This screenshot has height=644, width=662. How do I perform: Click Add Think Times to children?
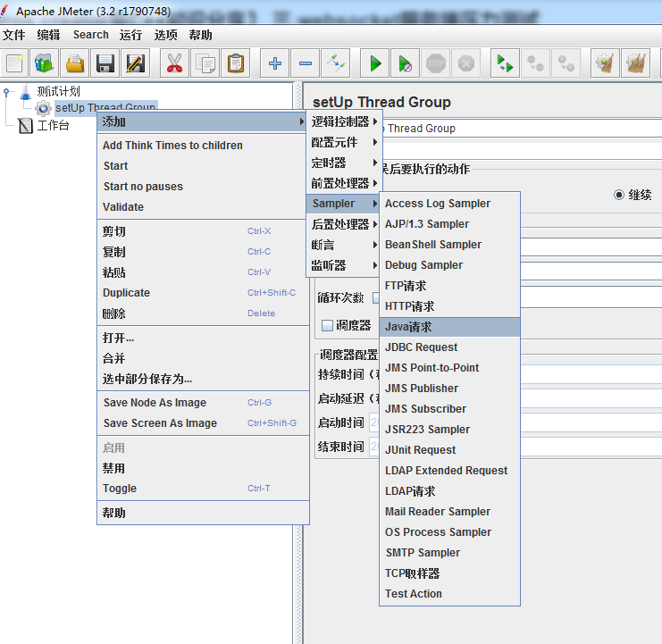pyautogui.click(x=201, y=146)
